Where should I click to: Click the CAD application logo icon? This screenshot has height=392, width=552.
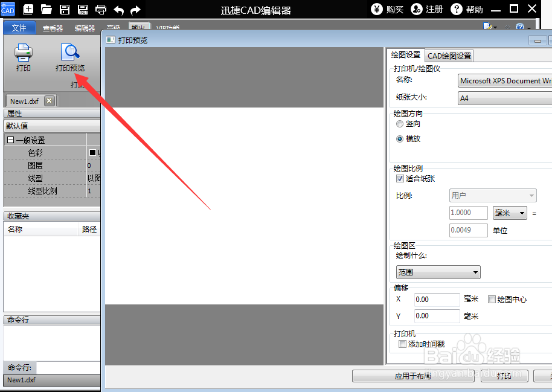pos(8,9)
